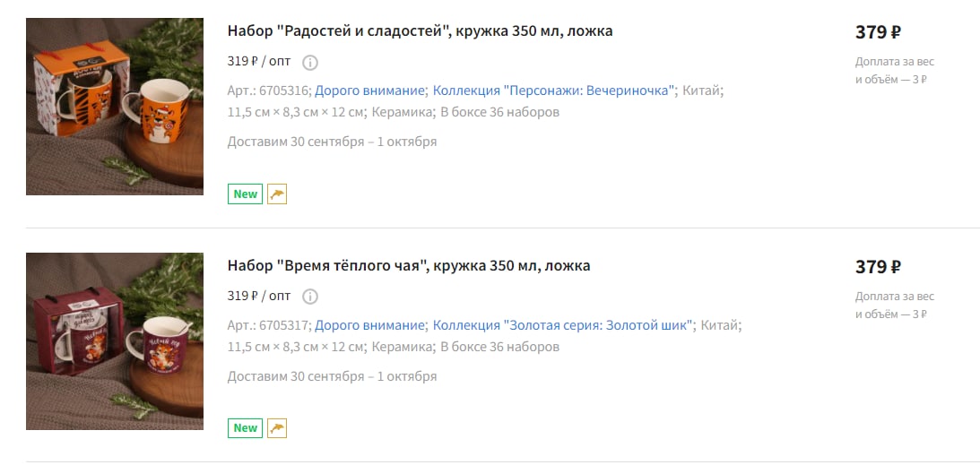This screenshot has height=465, width=980.
Task: Click 319 ₽ / опт price for Радостей set
Action: pyautogui.click(x=259, y=61)
